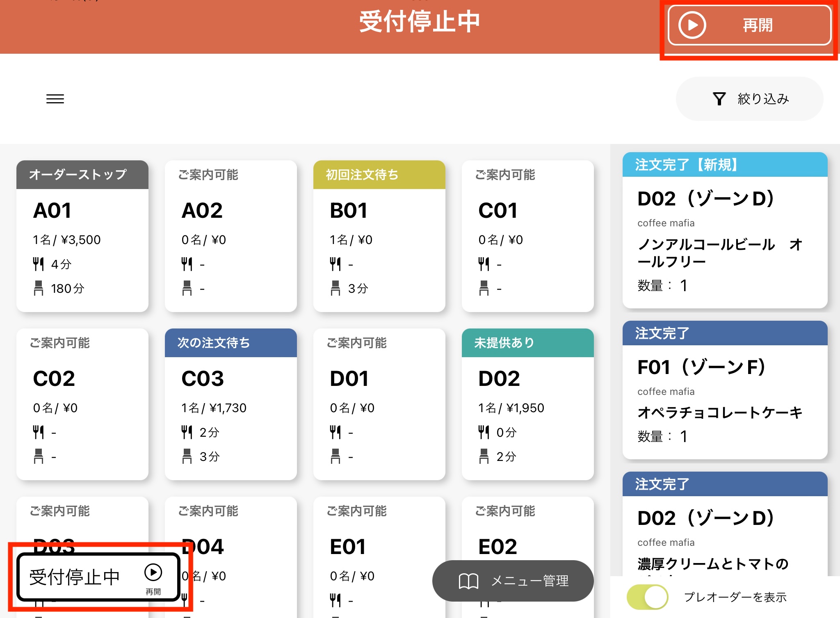This screenshot has width=840, height=618.
Task: Select table D02 未提供あり card
Action: tap(527, 404)
